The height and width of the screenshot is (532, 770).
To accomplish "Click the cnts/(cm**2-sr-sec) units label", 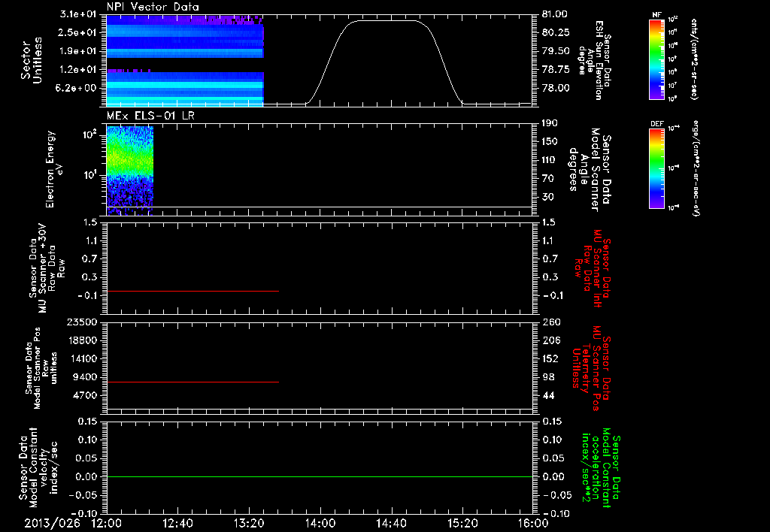I will click(694, 59).
